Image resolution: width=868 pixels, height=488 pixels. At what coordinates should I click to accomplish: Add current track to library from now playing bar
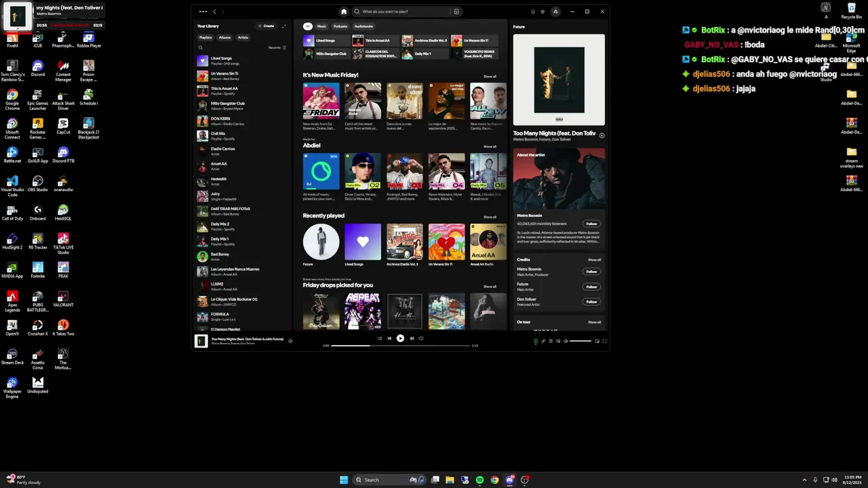pos(290,341)
